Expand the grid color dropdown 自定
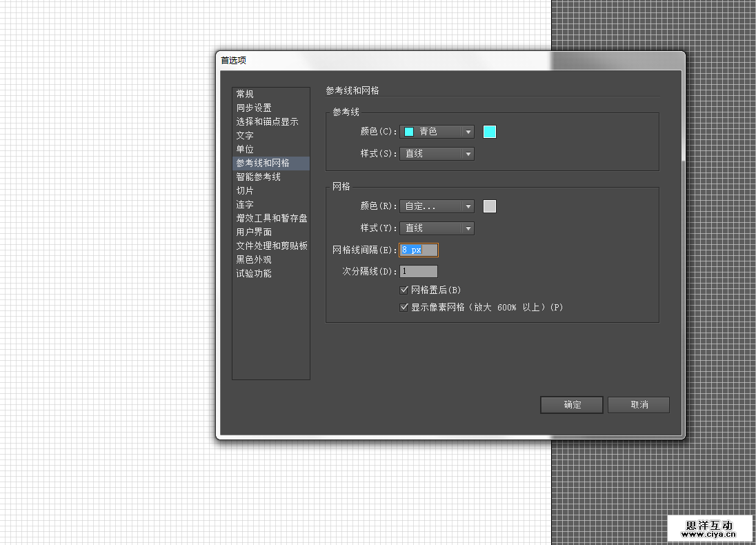 (x=437, y=206)
